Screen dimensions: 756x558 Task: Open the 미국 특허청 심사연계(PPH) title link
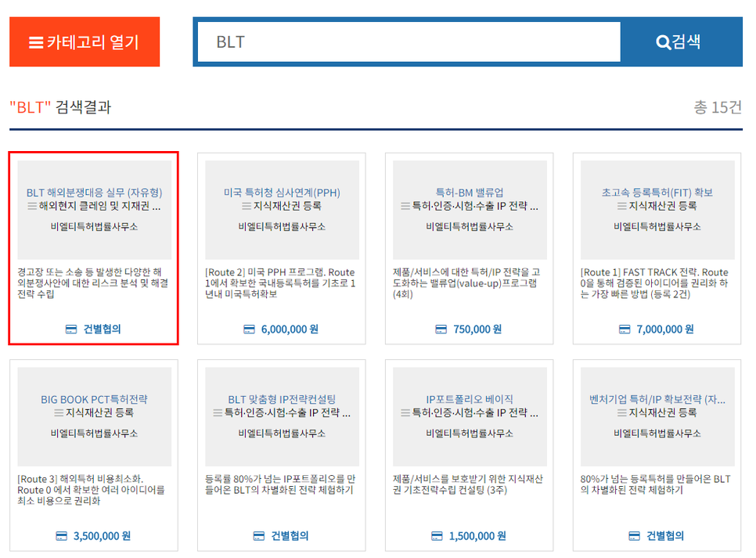tap(282, 193)
